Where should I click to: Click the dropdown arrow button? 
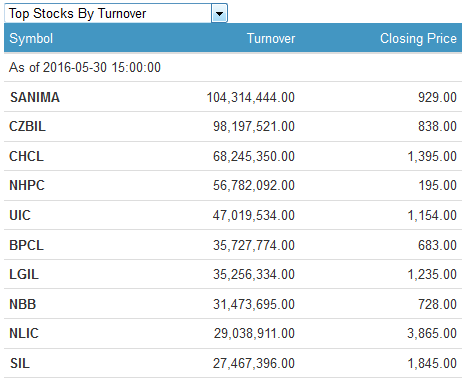coord(219,14)
